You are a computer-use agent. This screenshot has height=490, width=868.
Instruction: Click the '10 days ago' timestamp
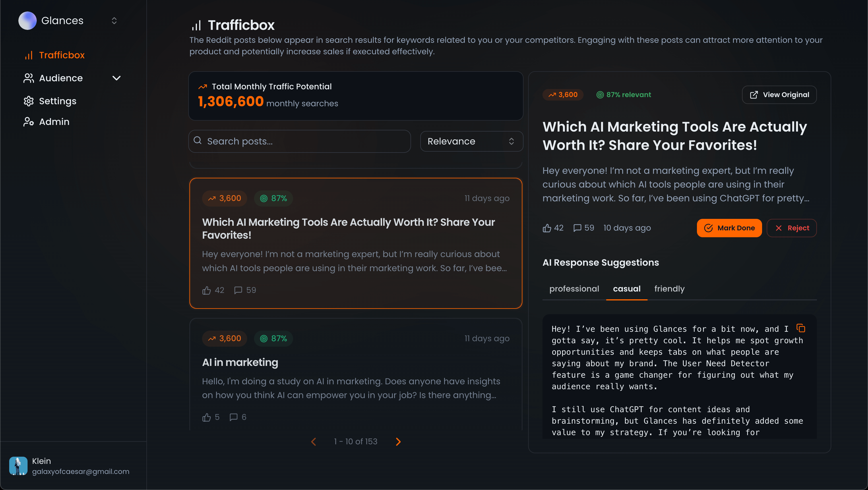[x=627, y=228]
